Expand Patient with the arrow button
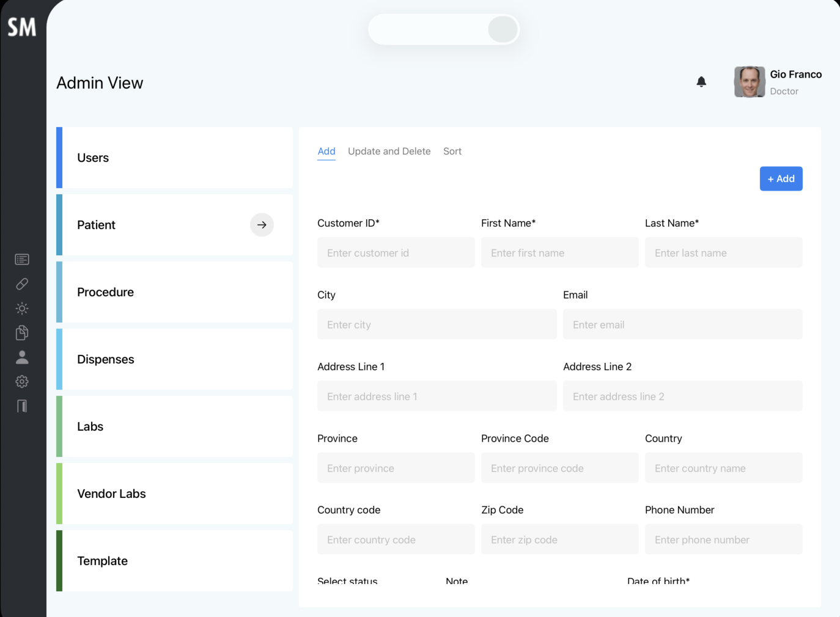The width and height of the screenshot is (840, 617). click(x=262, y=225)
